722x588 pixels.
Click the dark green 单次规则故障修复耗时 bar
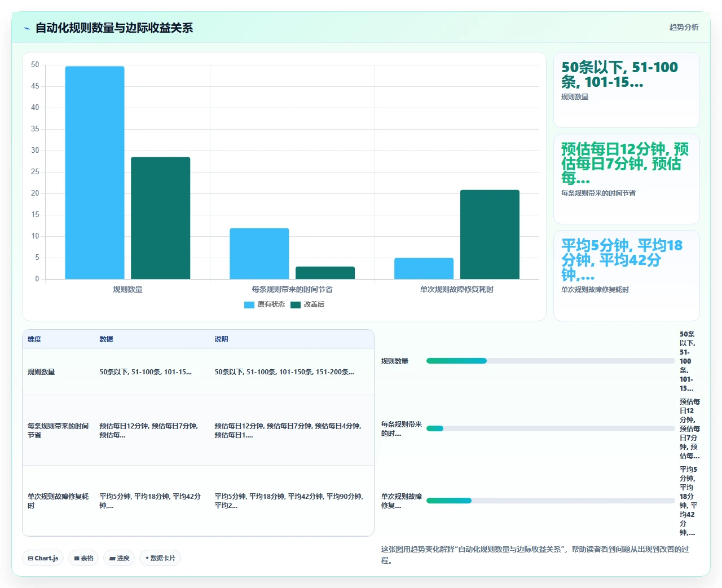pos(490,235)
